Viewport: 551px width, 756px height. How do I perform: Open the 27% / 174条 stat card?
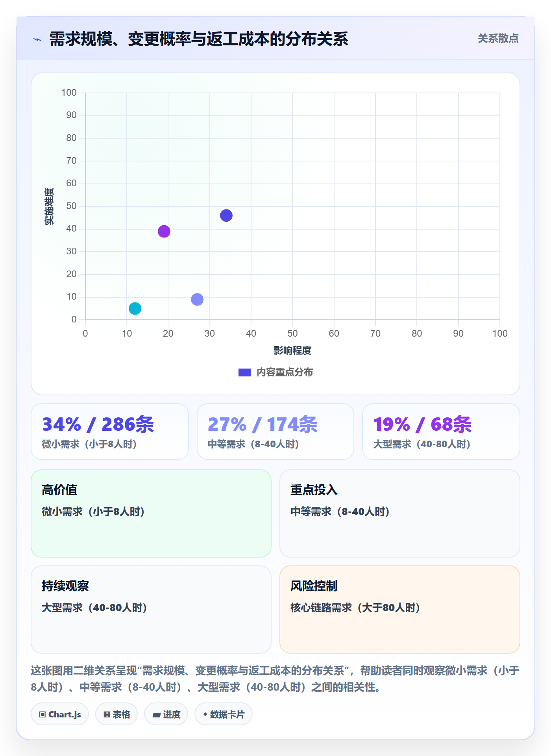tap(275, 432)
